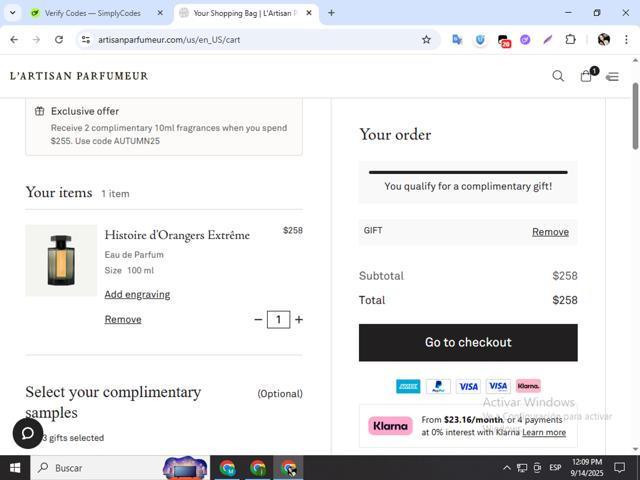Click the Go to checkout button
Viewport: 640px width, 480px height.
[x=468, y=342]
